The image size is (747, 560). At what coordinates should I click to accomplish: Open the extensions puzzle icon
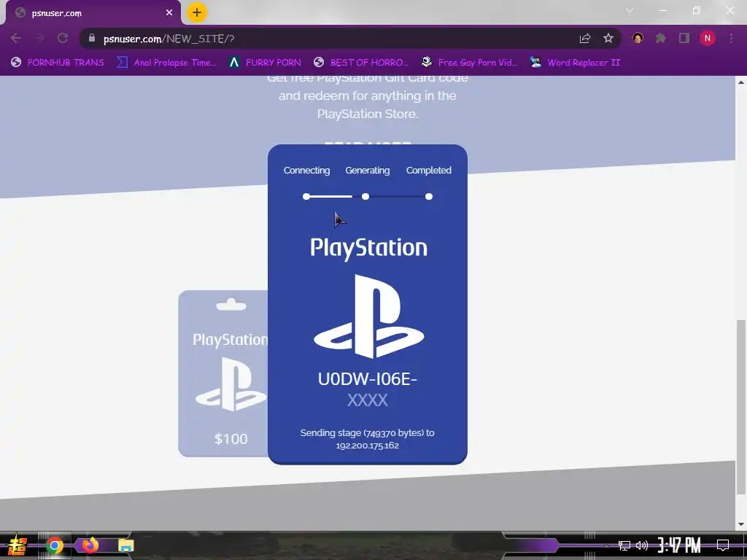[661, 38]
